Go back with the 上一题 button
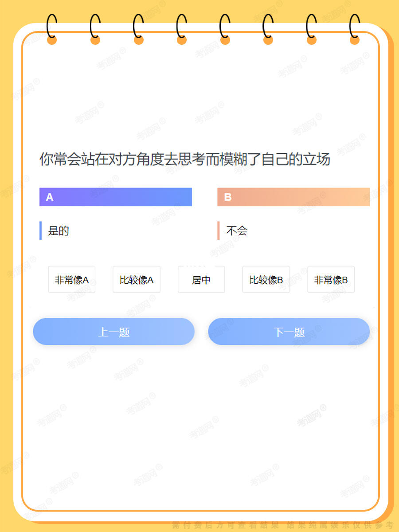 coord(114,332)
